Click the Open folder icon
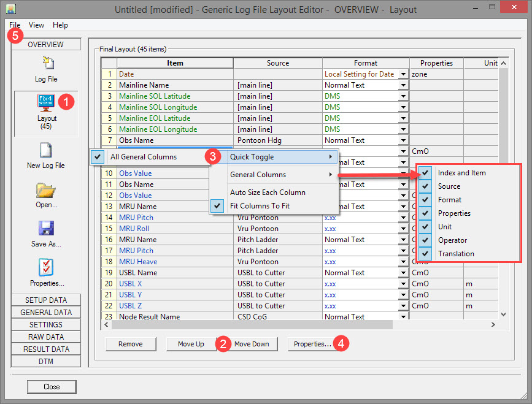 pyautogui.click(x=46, y=189)
